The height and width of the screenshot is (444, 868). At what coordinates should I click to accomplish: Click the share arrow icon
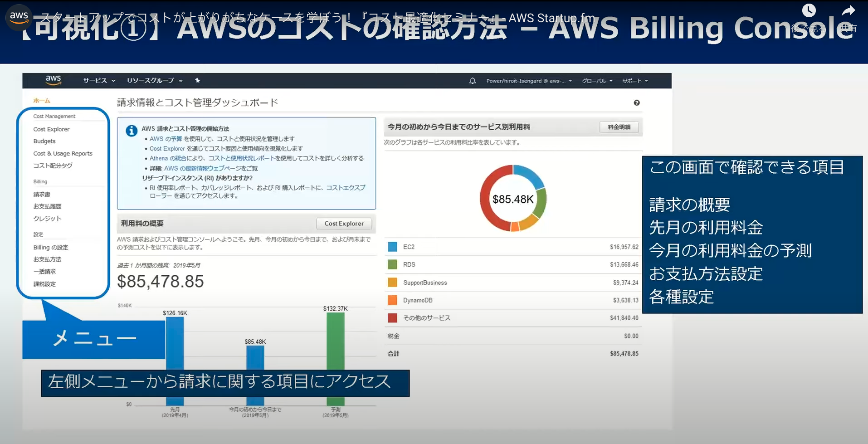click(848, 10)
